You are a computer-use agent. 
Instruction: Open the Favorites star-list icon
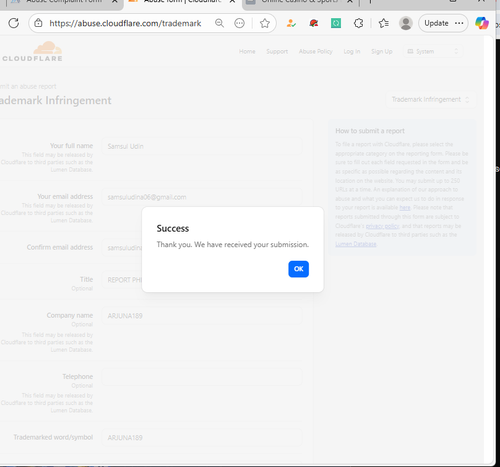[384, 23]
